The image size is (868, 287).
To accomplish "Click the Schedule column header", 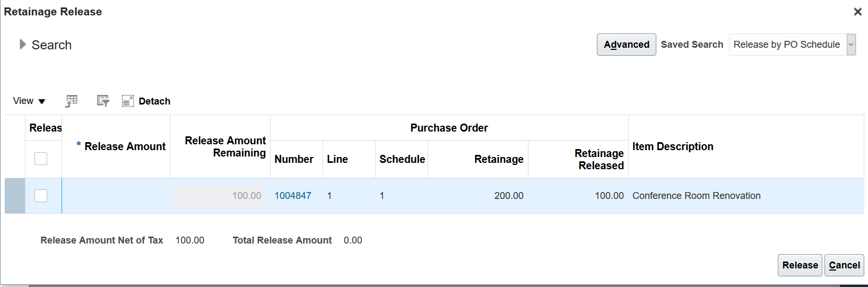I will (402, 159).
